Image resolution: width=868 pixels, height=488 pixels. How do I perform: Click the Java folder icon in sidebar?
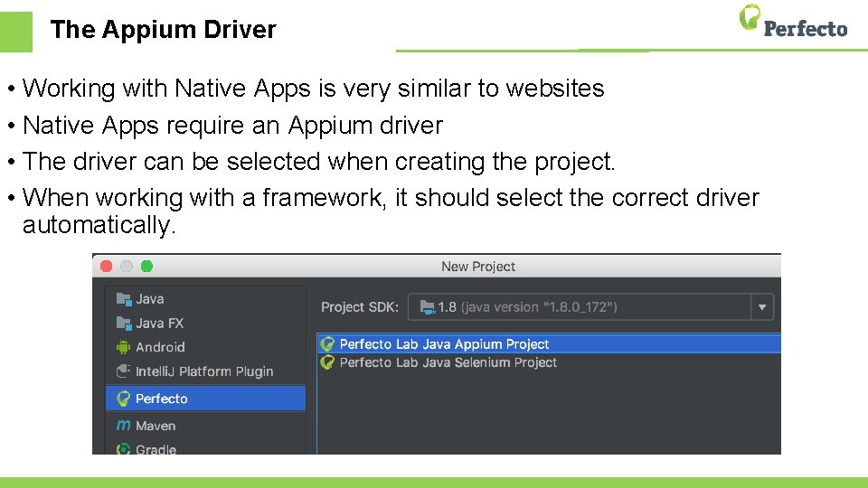click(124, 299)
